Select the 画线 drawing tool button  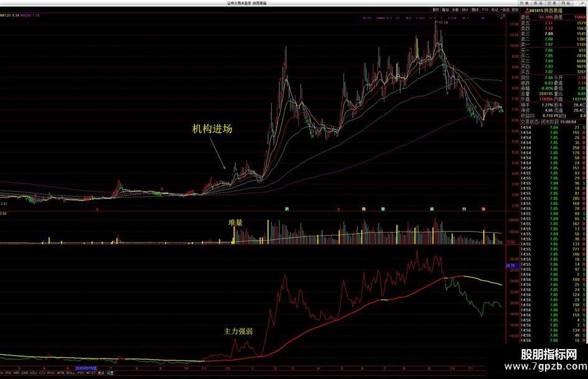coord(475,10)
